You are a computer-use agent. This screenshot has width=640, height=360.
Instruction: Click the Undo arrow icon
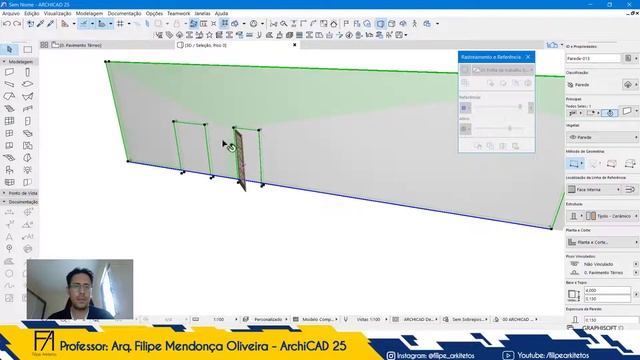[7, 24]
